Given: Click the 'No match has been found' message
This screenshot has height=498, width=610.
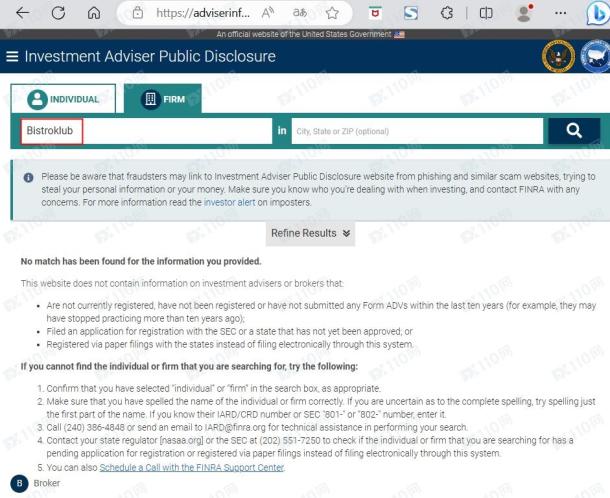Looking at the screenshot, I should (x=141, y=261).
